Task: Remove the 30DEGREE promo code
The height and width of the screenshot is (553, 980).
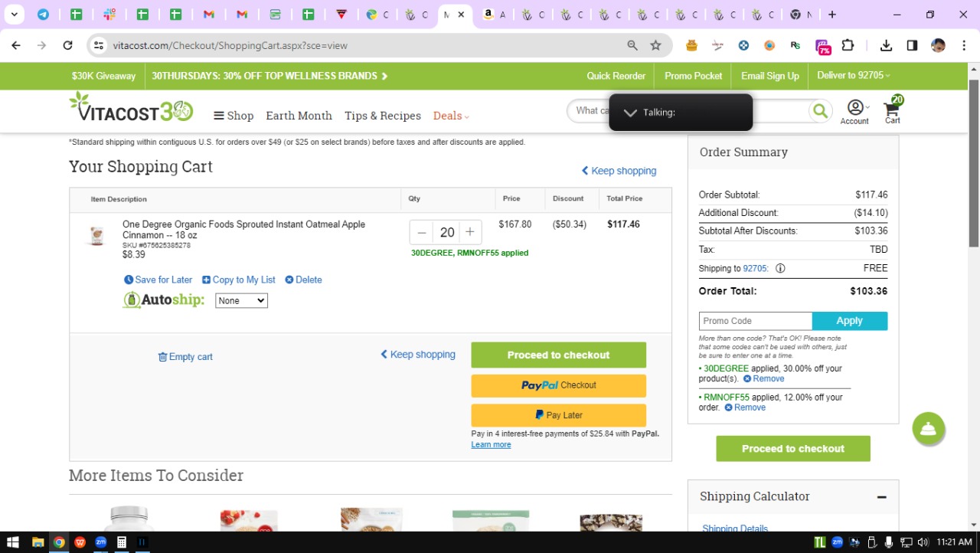Action: pos(763,378)
